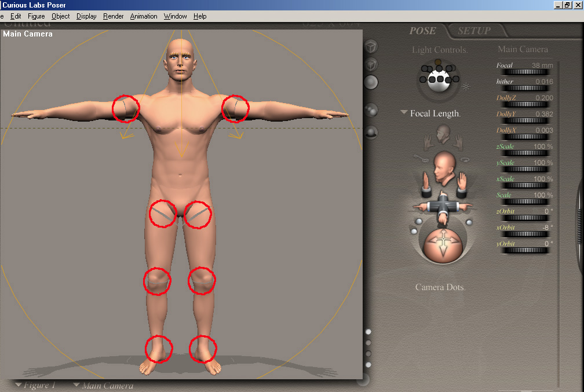Select the top-center dark light dot on the globe
The image size is (584, 392).
[439, 68]
